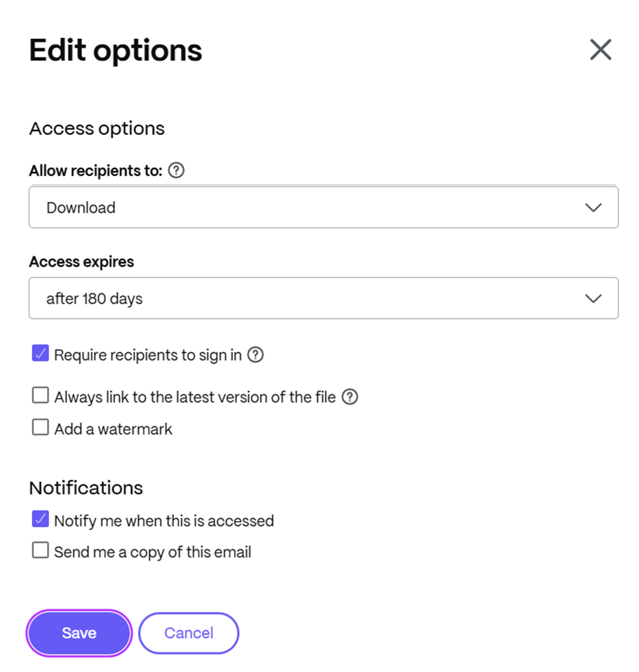Open the "Allow recipients to" dropdown
Image resolution: width=639 pixels, height=672 pixels.
pyautogui.click(x=324, y=207)
